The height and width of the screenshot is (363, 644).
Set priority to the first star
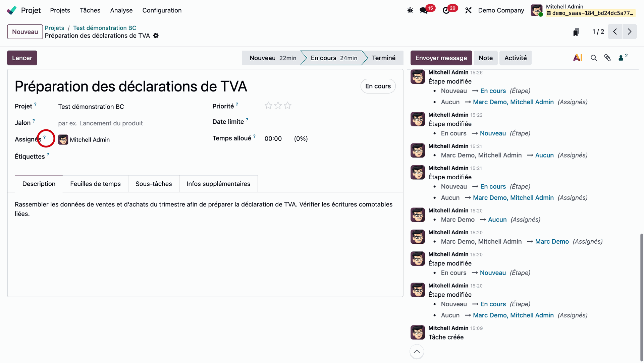pos(268,106)
